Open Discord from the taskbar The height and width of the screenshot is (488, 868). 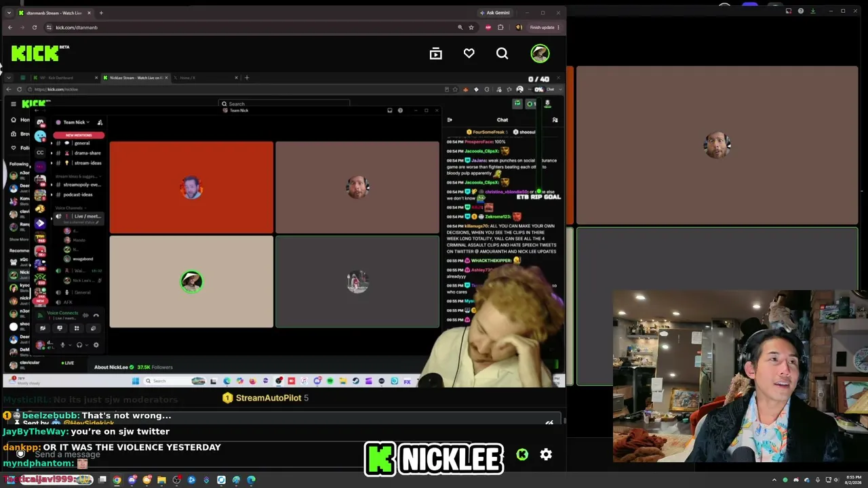pyautogui.click(x=132, y=480)
